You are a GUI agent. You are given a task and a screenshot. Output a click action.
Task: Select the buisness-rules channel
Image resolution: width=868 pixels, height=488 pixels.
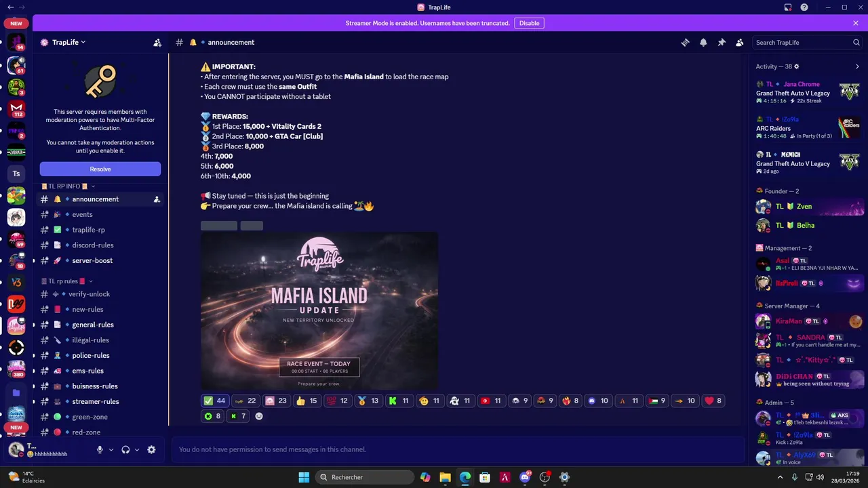[100, 386]
